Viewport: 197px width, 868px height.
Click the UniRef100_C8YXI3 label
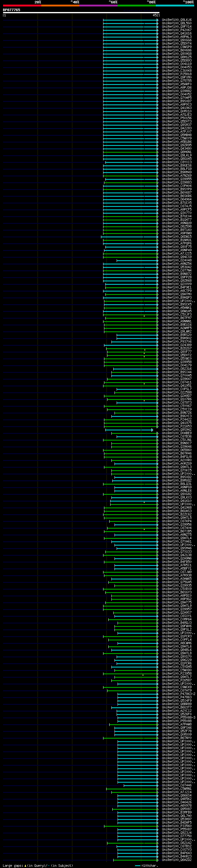[x=177, y=162]
